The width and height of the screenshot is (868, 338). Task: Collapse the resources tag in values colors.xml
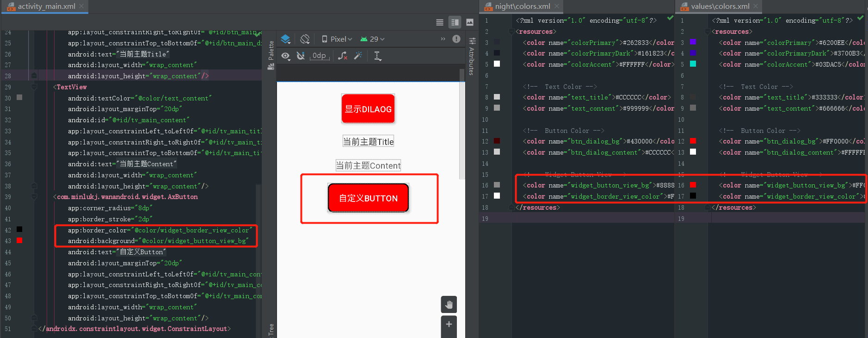(708, 31)
